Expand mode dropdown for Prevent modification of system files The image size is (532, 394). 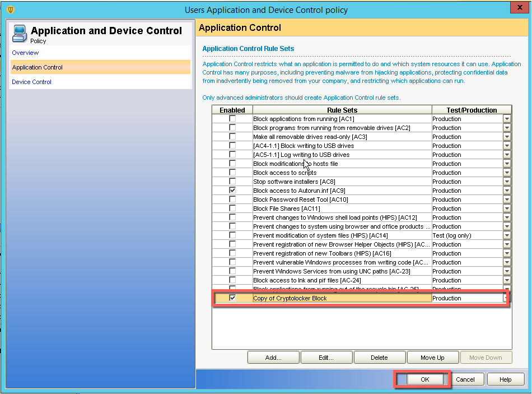[x=507, y=235]
